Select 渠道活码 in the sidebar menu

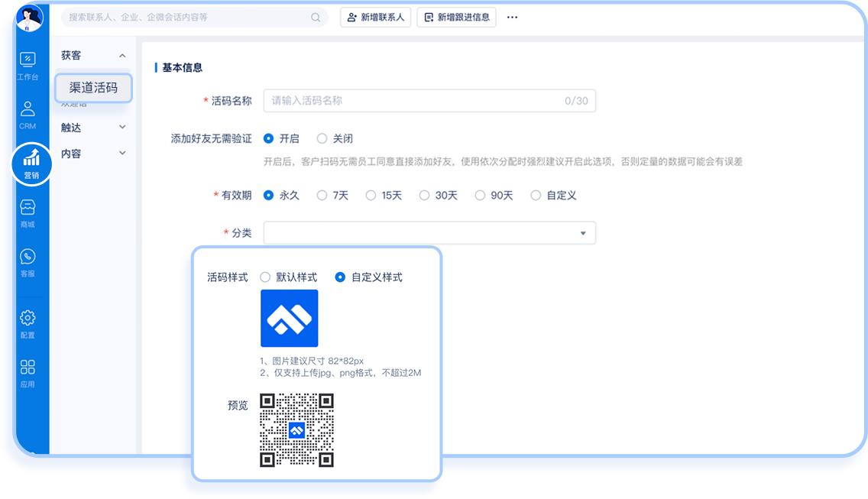click(94, 89)
